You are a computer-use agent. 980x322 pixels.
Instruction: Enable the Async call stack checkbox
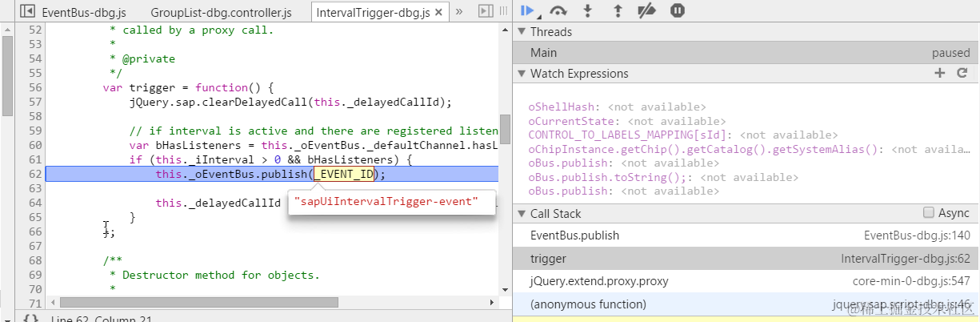click(x=928, y=213)
